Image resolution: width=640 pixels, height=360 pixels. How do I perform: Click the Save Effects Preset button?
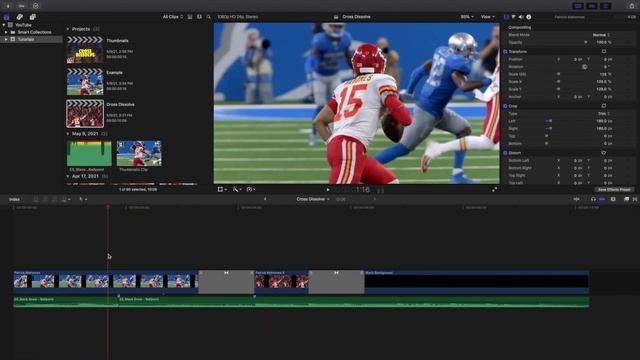(x=614, y=190)
